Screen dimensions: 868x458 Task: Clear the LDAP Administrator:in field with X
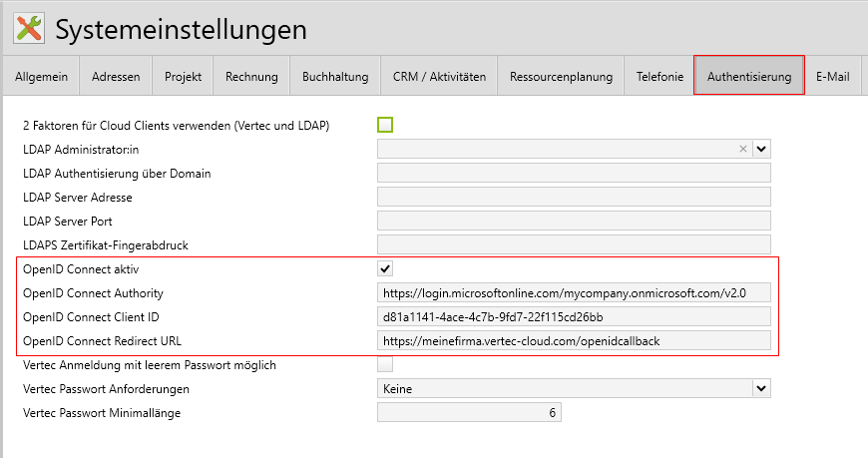[x=742, y=149]
